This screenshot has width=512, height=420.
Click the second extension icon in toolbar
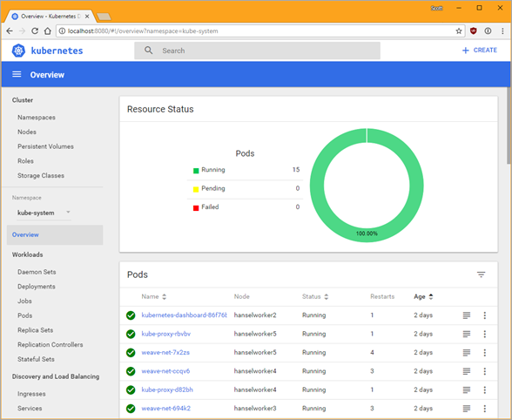(x=488, y=31)
